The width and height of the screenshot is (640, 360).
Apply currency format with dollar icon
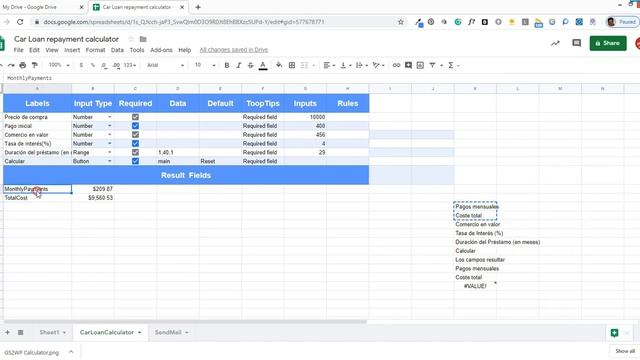click(x=81, y=65)
